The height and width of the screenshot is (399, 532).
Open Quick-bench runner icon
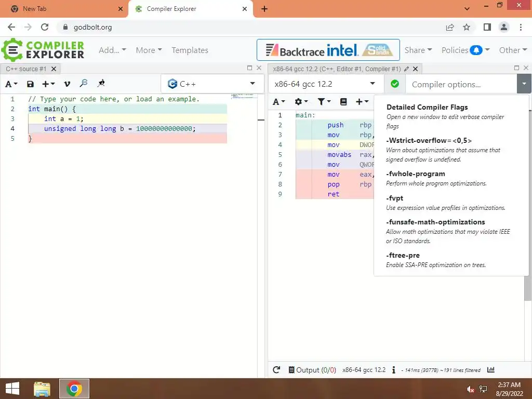click(x=101, y=83)
